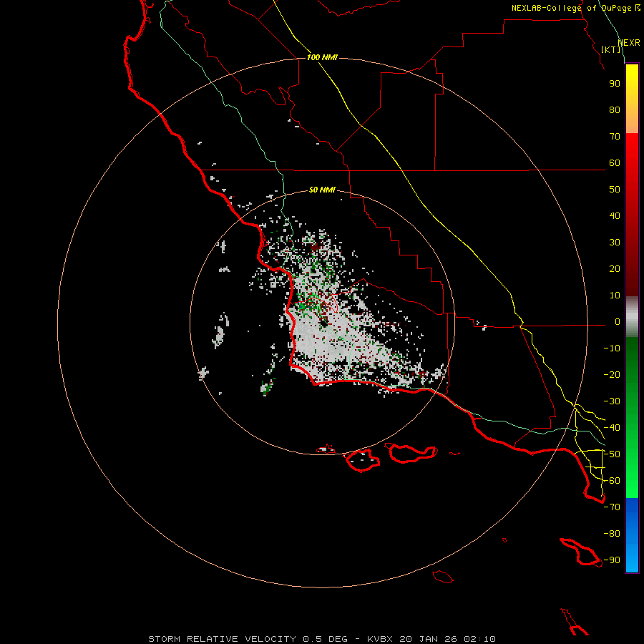This screenshot has width=644, height=644.
Task: Click the NEXLAB-College of DuPage credit text
Action: coord(575,8)
